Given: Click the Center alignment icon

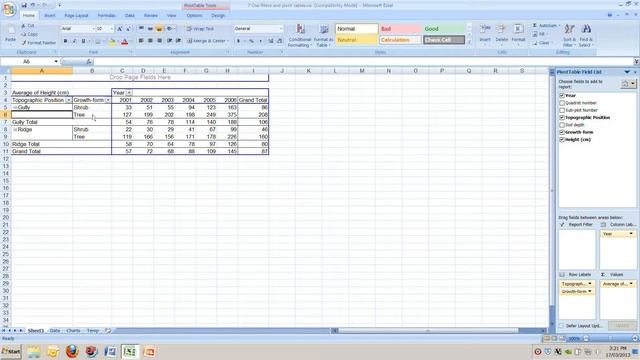Looking at the screenshot, I should pyautogui.click(x=150, y=41).
